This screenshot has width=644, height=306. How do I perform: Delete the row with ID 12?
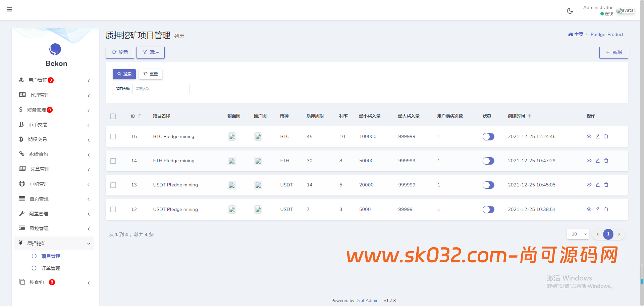coord(606,209)
